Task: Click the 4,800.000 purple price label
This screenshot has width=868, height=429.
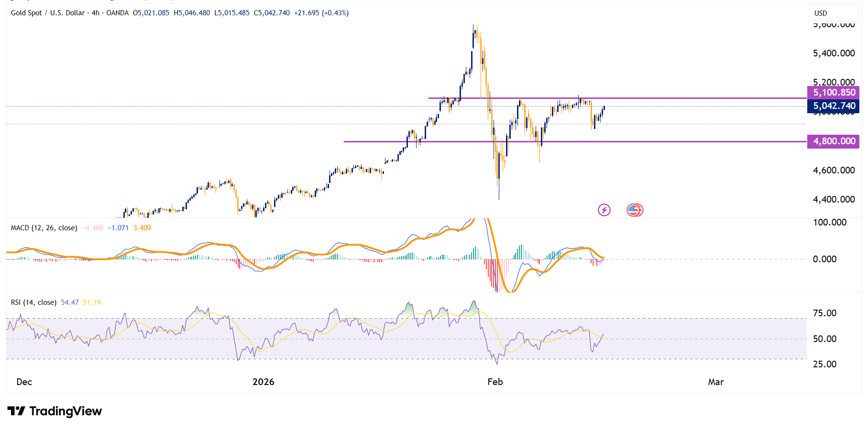Action: (x=834, y=141)
